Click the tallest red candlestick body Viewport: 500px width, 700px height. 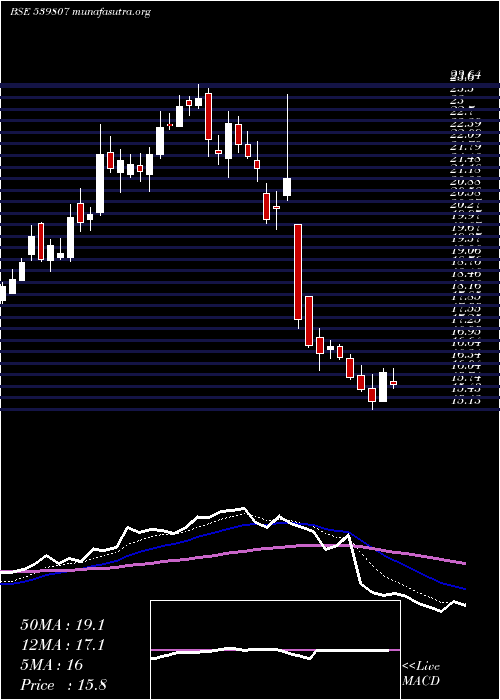(298, 272)
